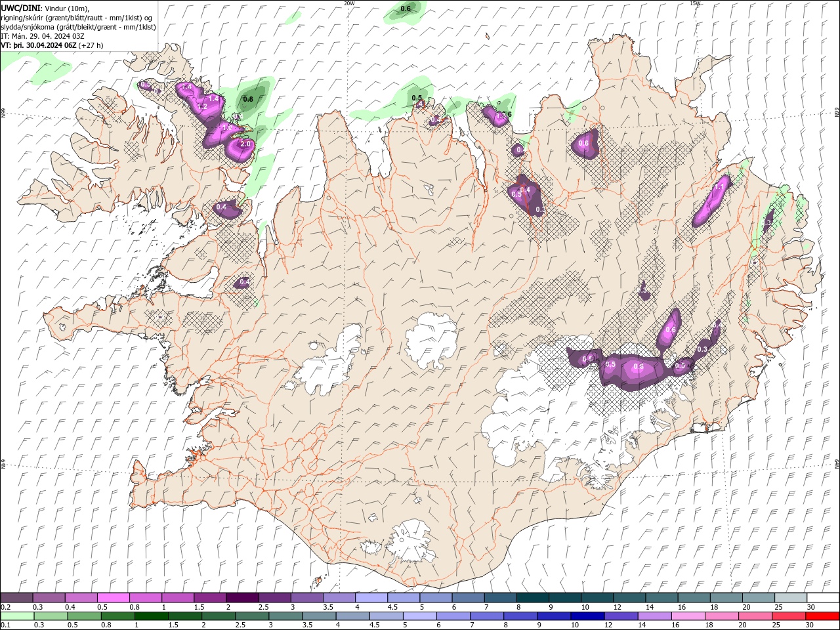This screenshot has width=840, height=630.
Task: Click snow-scale swatch between 4 and 4.5
Action: (371, 598)
